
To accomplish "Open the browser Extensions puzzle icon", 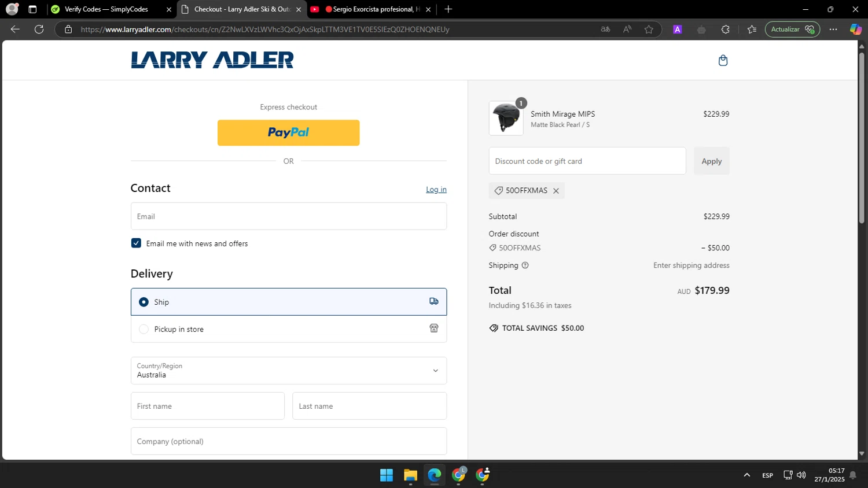I will click(x=726, y=29).
